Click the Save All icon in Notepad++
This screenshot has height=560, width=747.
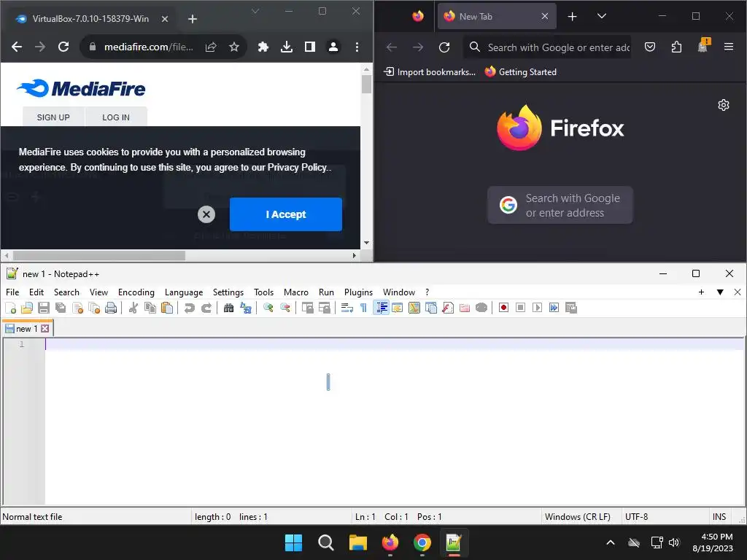pyautogui.click(x=61, y=308)
